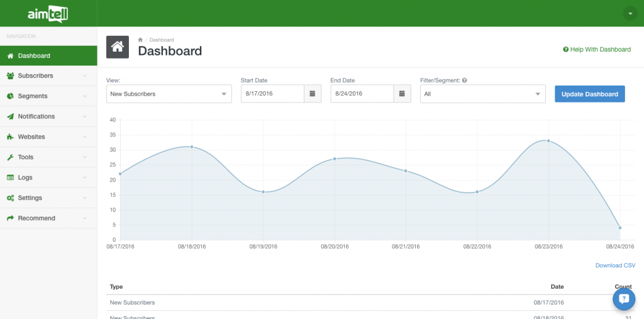644x319 pixels.
Task: Click the New Subscribers cell for 08/17/2016
Action: click(132, 303)
